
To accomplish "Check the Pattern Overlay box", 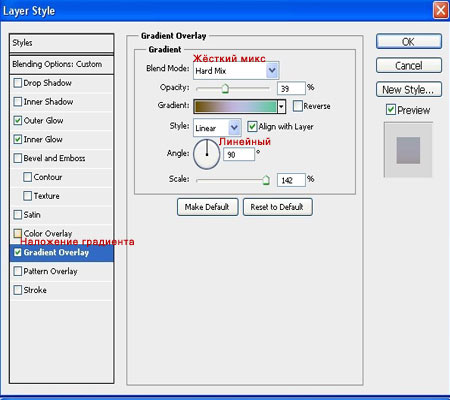I will [18, 271].
